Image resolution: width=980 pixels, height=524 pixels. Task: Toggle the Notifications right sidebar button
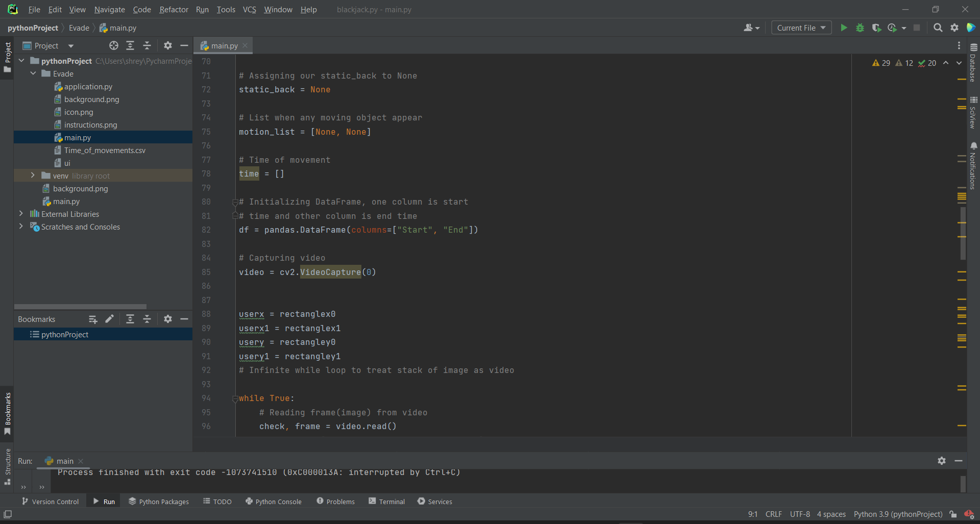click(973, 166)
